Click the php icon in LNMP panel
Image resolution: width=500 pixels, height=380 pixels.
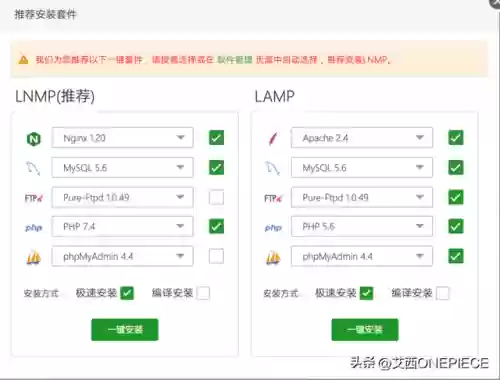(33, 228)
